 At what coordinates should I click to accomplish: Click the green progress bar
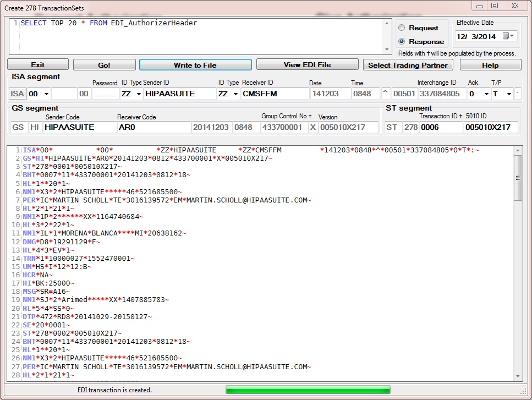(x=308, y=390)
